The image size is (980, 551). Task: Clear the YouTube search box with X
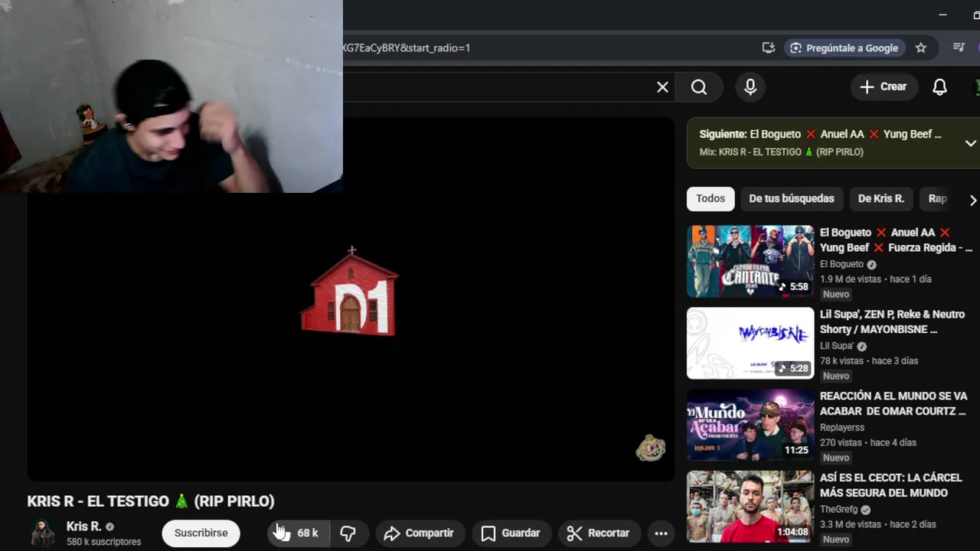coord(662,87)
